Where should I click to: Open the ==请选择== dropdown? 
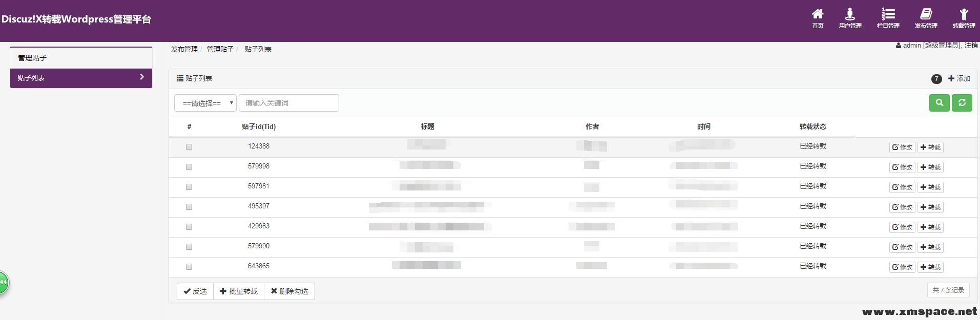tap(205, 103)
